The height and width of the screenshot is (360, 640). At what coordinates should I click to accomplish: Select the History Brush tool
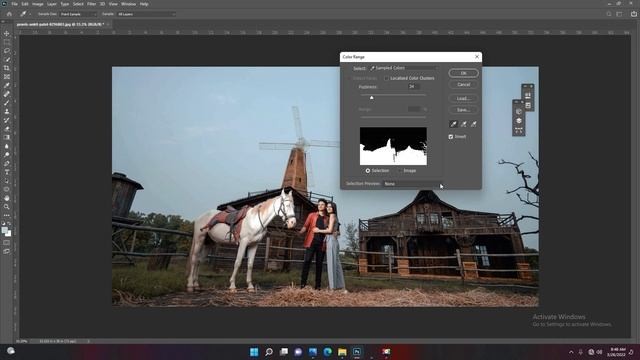click(7, 120)
